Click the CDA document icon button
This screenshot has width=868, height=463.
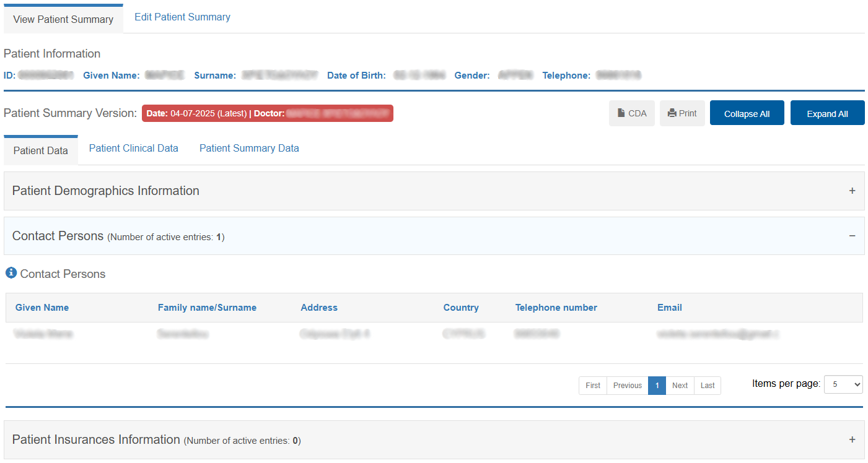631,113
